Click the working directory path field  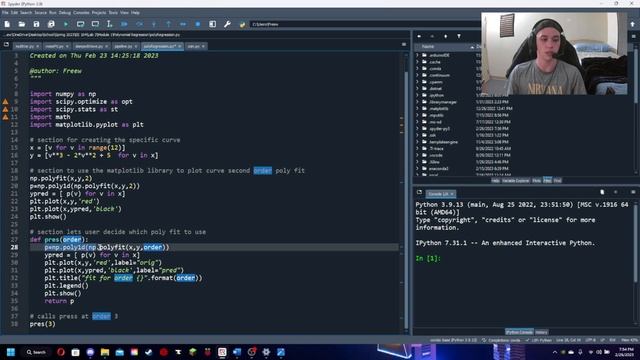[x=365, y=24]
